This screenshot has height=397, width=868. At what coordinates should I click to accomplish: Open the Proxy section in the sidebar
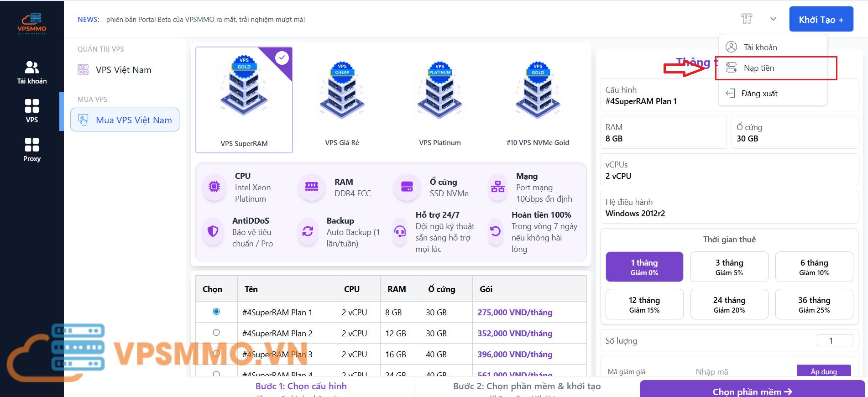tap(31, 150)
